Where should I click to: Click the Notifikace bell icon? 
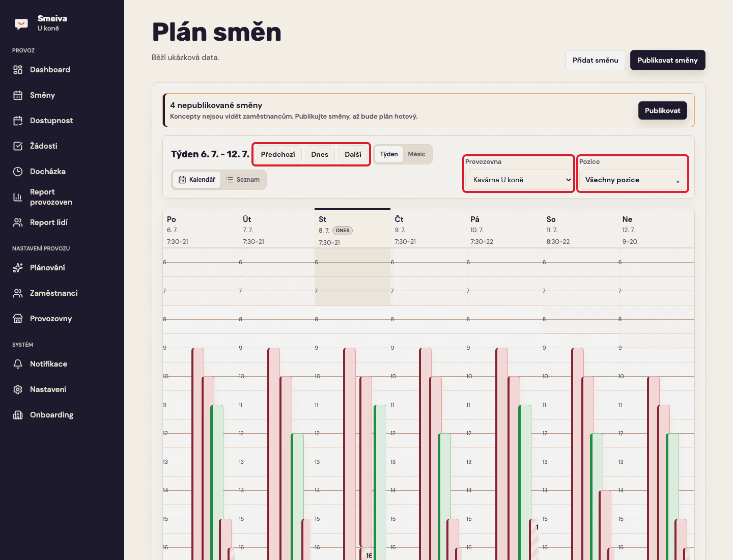pyautogui.click(x=18, y=364)
